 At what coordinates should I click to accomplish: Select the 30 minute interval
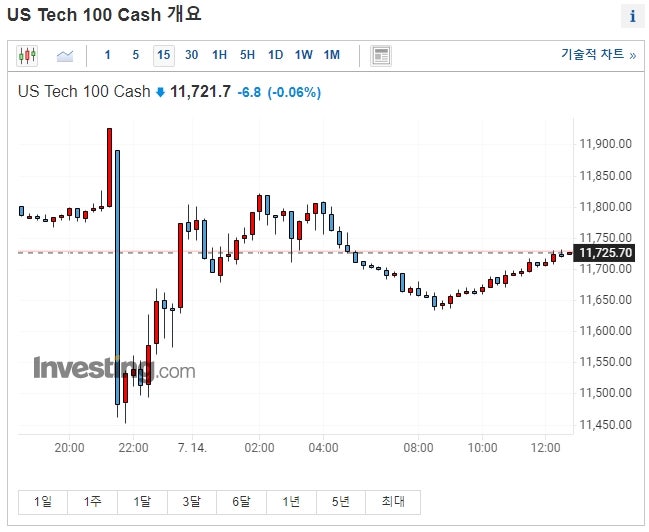[191, 55]
